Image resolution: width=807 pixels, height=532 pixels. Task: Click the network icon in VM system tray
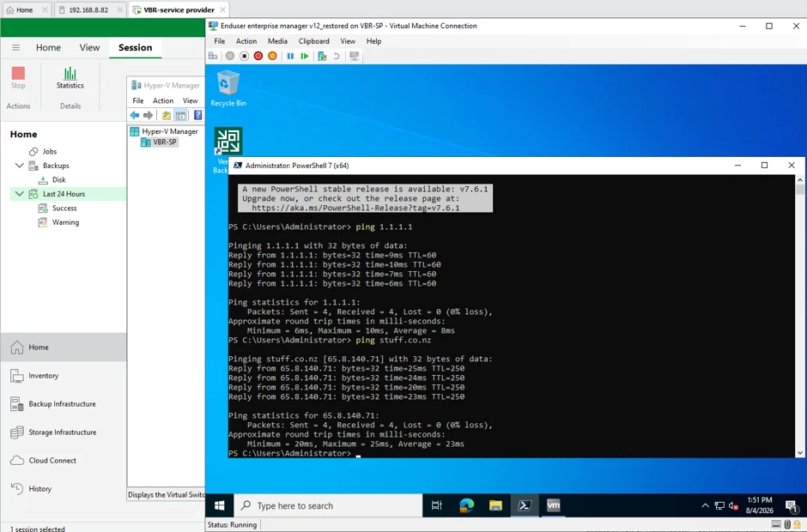click(719, 506)
